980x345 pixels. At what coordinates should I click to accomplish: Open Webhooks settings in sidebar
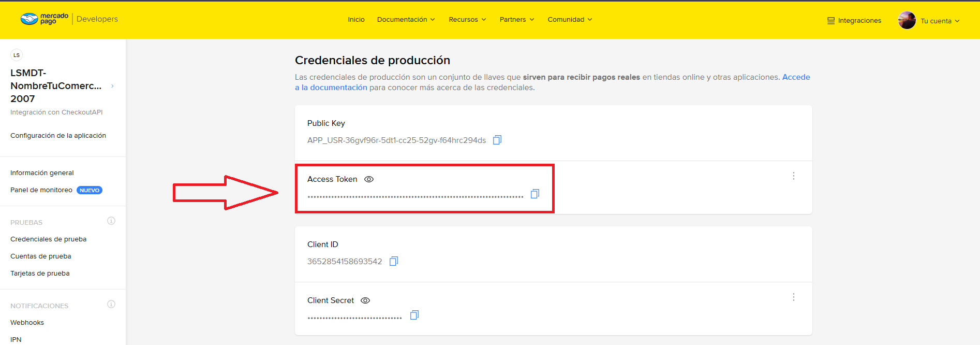[27, 323]
